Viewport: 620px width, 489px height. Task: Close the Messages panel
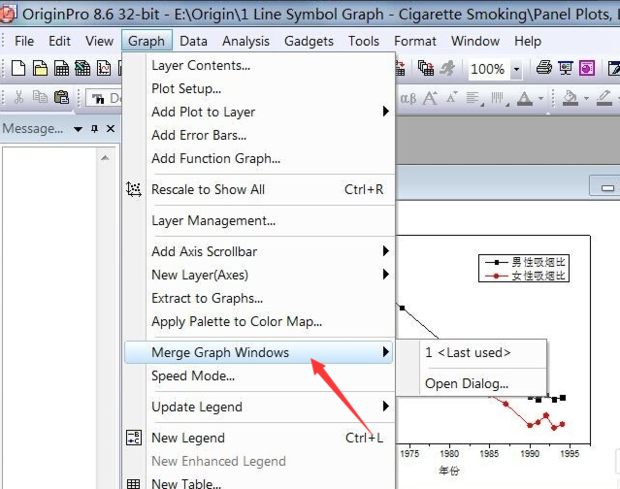110,129
